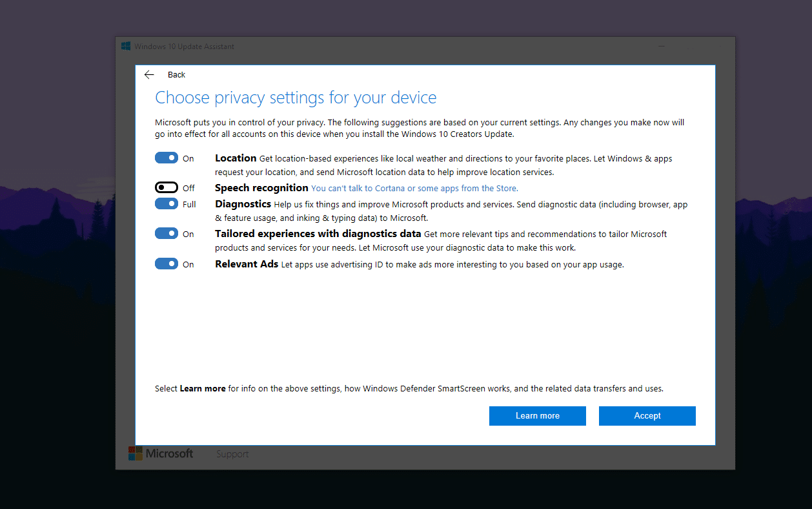The width and height of the screenshot is (812, 509).
Task: Open the Support link in the footer
Action: [x=232, y=453]
